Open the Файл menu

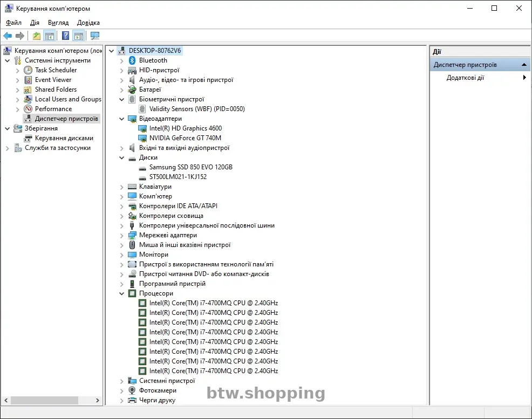click(13, 23)
